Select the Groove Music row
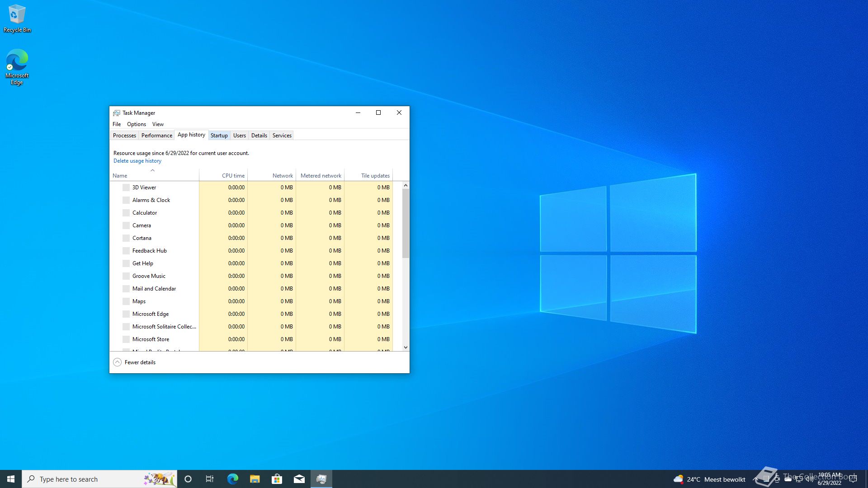The height and width of the screenshot is (488, 868). point(251,276)
